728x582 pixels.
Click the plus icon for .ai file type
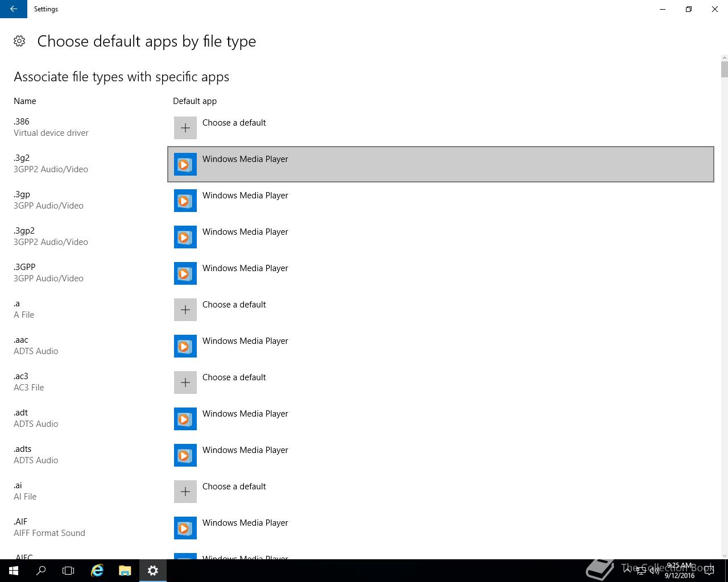185,492
